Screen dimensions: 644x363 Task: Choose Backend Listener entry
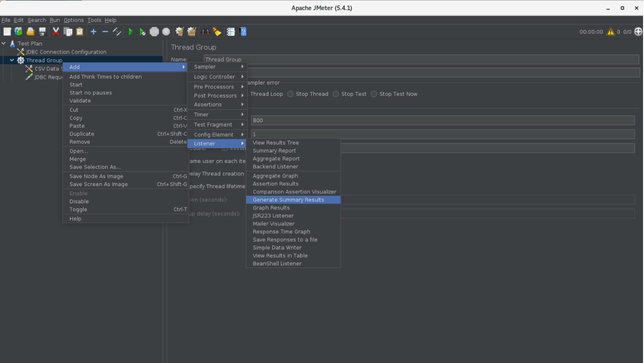294,167
